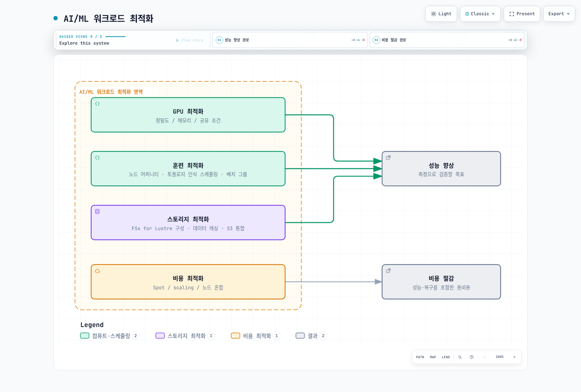Open the Classic style dropdown
581x392 pixels.
[x=480, y=14]
